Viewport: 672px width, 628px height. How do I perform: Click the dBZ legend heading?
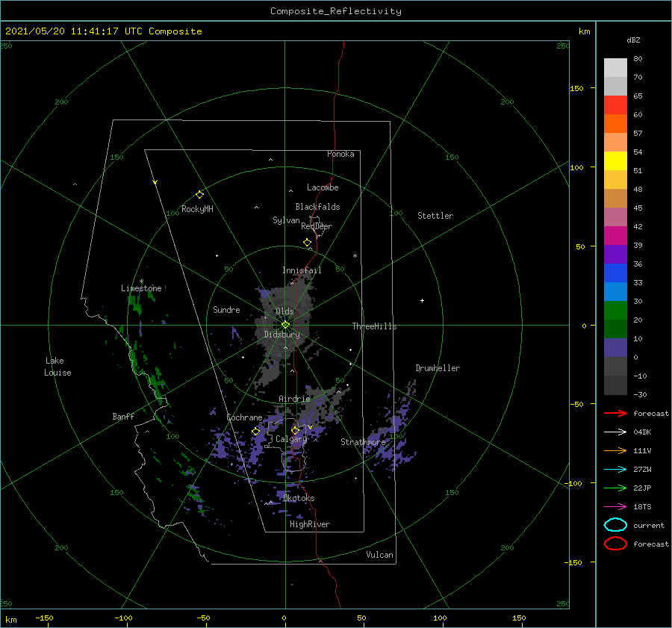(x=633, y=40)
